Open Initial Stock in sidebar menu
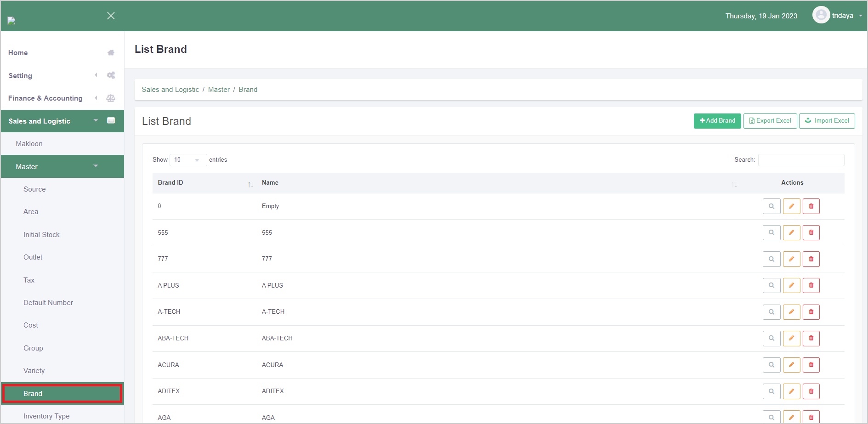Image resolution: width=868 pixels, height=424 pixels. [41, 235]
